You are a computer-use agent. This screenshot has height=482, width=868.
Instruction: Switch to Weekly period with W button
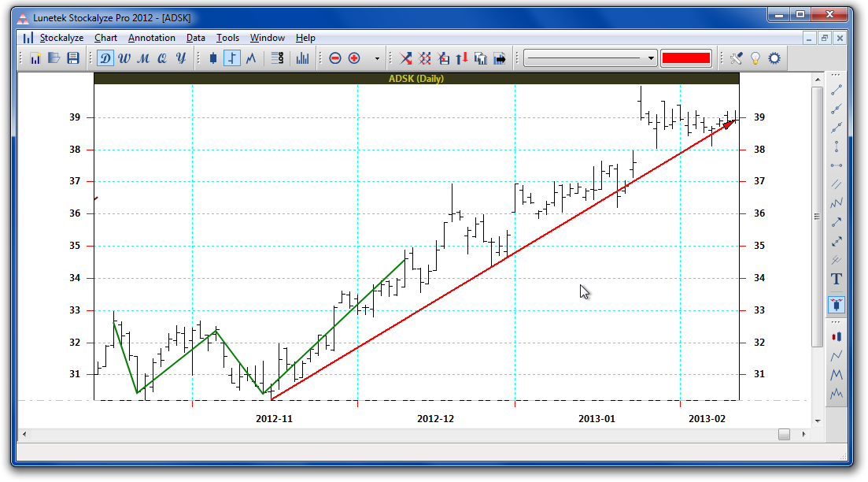click(124, 58)
